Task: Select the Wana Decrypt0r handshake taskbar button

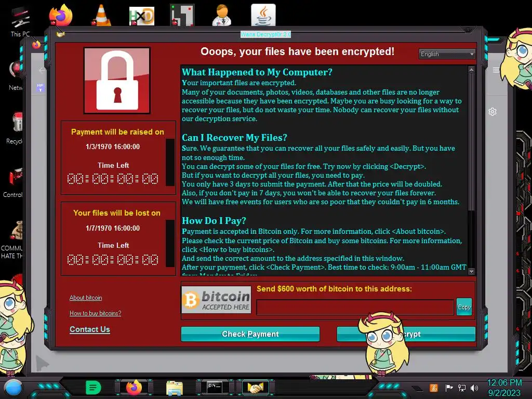Action: click(256, 388)
